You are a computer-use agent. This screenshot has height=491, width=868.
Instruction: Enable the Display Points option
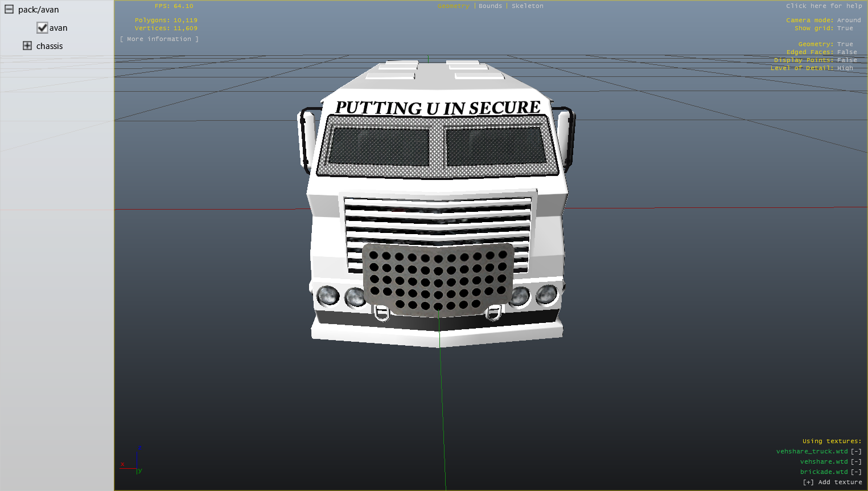[846, 60]
